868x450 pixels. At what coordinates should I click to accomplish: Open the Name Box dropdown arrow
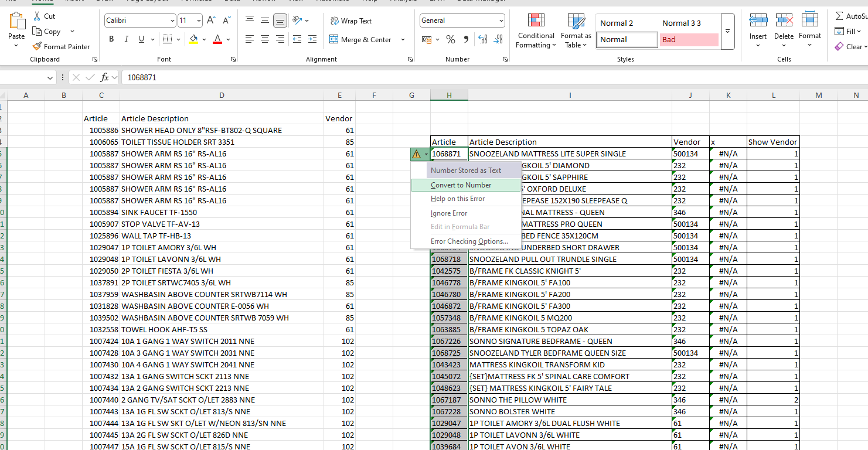(50, 77)
